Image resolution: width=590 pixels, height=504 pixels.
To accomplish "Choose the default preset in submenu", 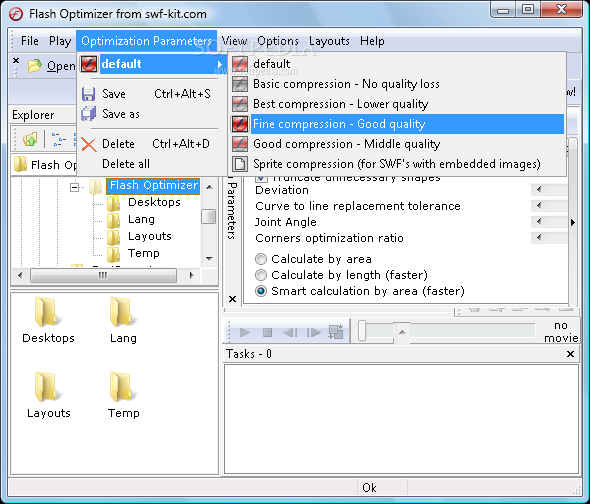I will (x=272, y=64).
